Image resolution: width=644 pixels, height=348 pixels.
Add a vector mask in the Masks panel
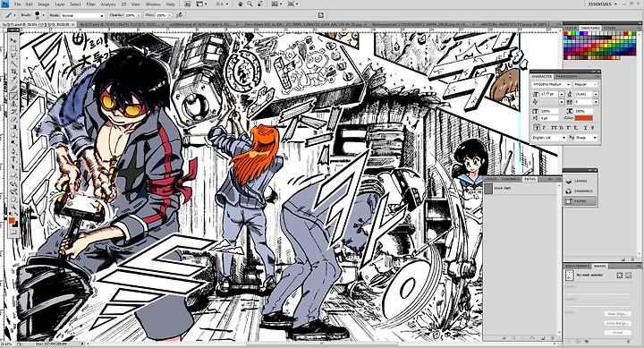[x=629, y=276]
